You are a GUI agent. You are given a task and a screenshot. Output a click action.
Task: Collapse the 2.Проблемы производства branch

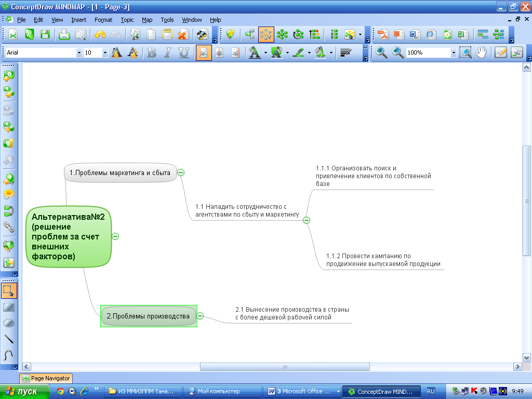point(200,316)
